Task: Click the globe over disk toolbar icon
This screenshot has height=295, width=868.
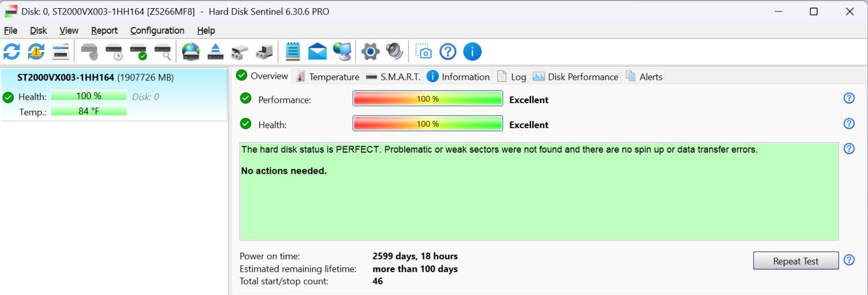Action: click(191, 52)
